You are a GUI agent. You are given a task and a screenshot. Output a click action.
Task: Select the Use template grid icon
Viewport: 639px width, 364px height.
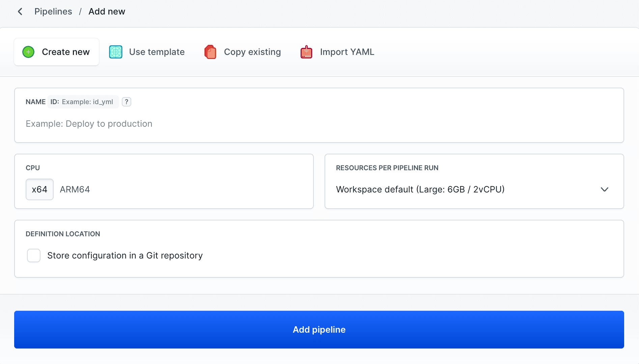pos(115,52)
